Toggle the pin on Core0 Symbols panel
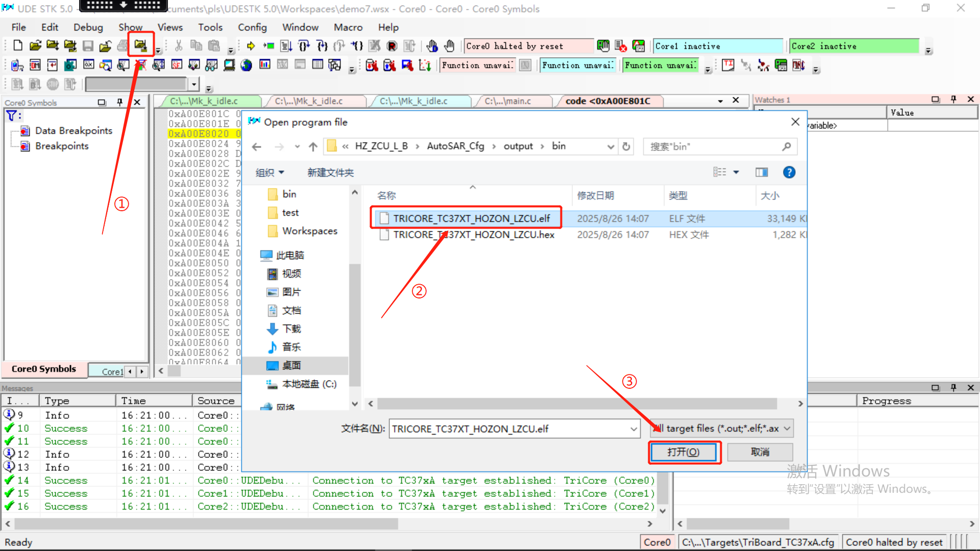 point(119,102)
